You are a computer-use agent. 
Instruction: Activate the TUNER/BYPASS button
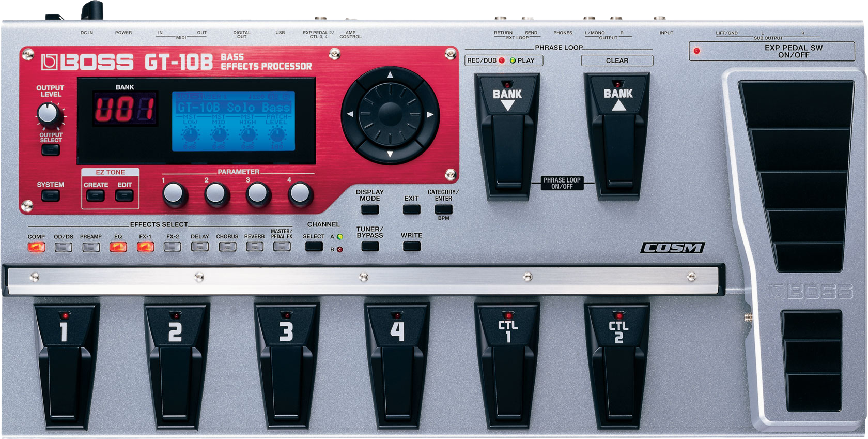coord(370,247)
